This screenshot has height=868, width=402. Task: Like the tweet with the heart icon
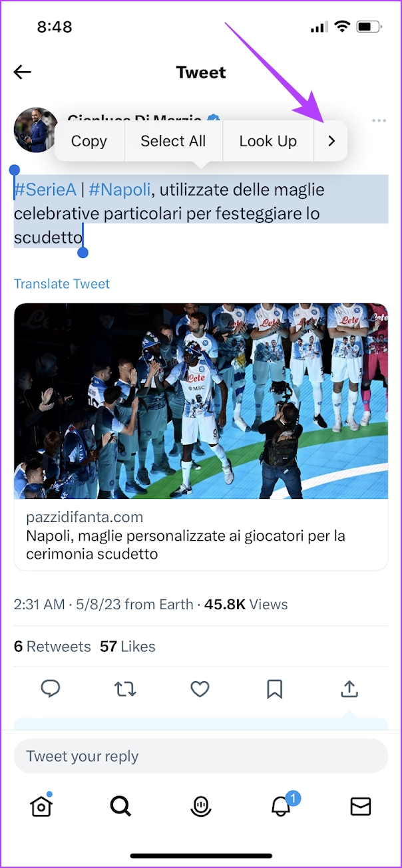(200, 689)
